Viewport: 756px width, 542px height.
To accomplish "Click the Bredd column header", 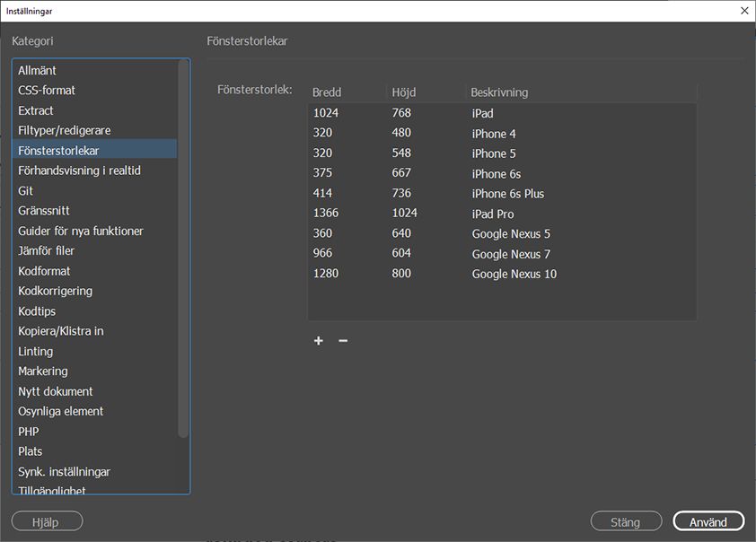I will point(327,92).
